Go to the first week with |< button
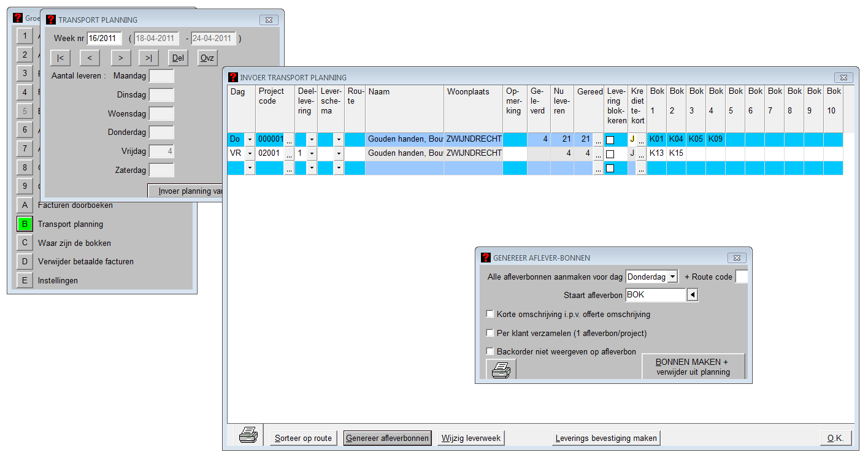Screen dimensions: 868x463 [x=61, y=58]
